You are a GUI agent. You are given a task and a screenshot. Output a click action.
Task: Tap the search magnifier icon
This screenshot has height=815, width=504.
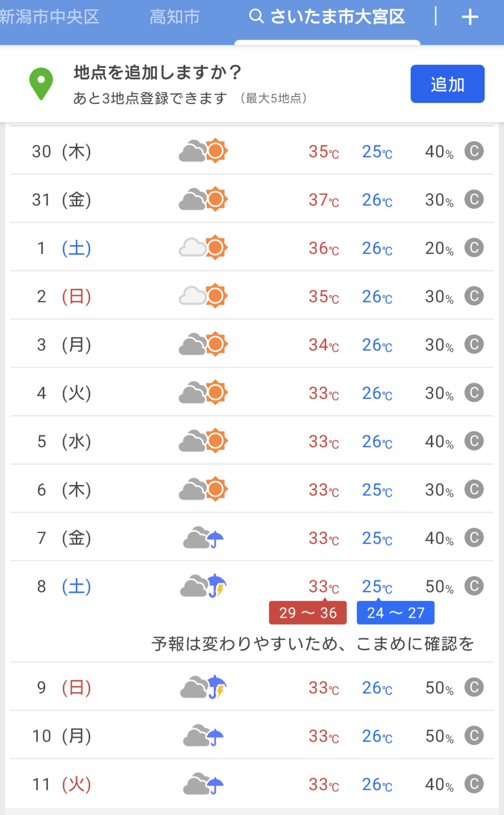coord(256,16)
